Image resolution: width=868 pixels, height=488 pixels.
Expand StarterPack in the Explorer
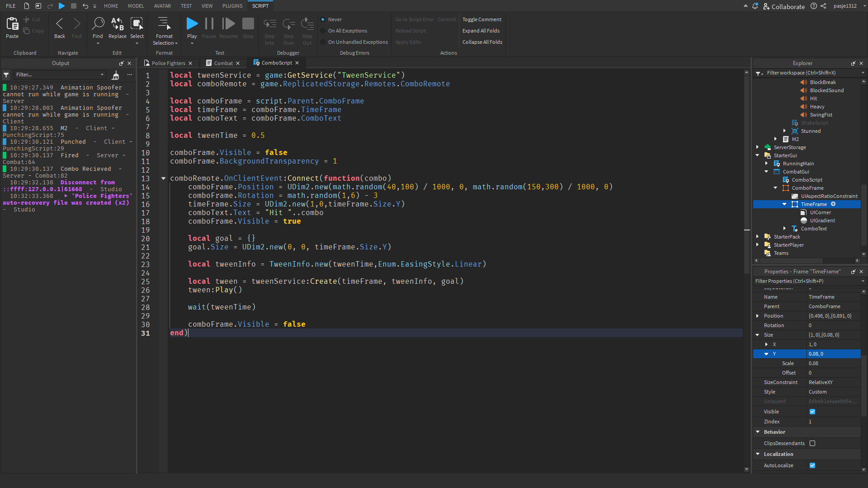tap(758, 236)
